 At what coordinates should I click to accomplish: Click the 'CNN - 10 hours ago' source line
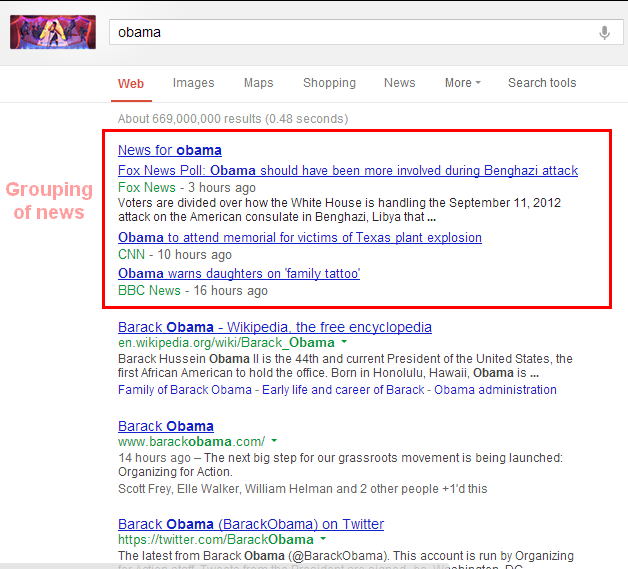pyautogui.click(x=175, y=254)
